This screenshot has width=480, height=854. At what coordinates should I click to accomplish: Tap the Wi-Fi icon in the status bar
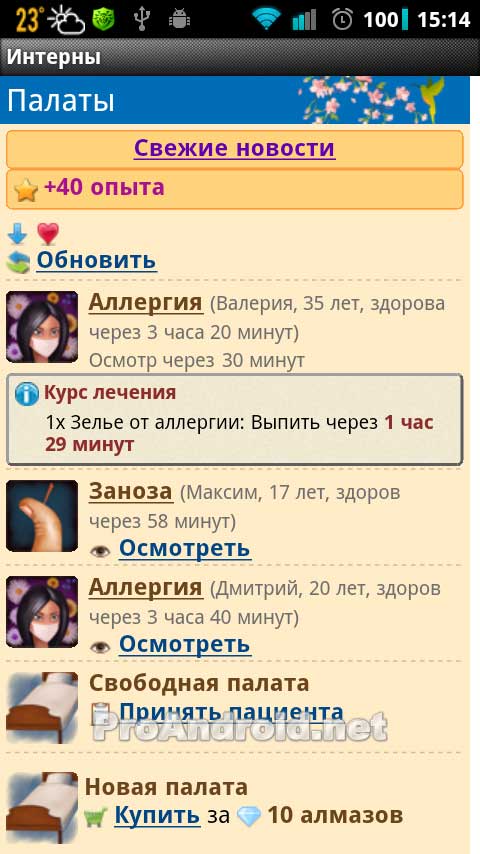(266, 20)
